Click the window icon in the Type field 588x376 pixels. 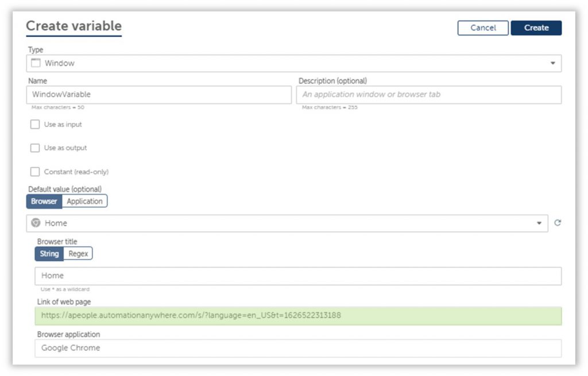pos(36,63)
